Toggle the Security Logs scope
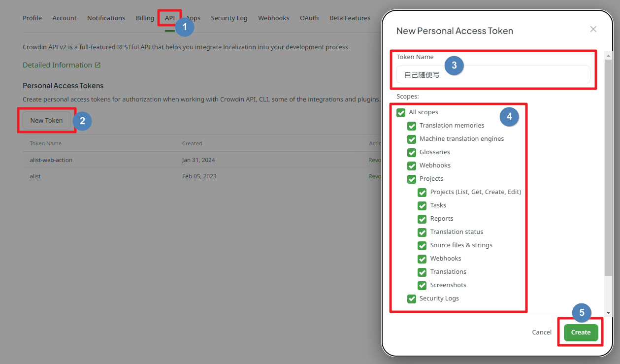620x364 pixels. click(412, 298)
